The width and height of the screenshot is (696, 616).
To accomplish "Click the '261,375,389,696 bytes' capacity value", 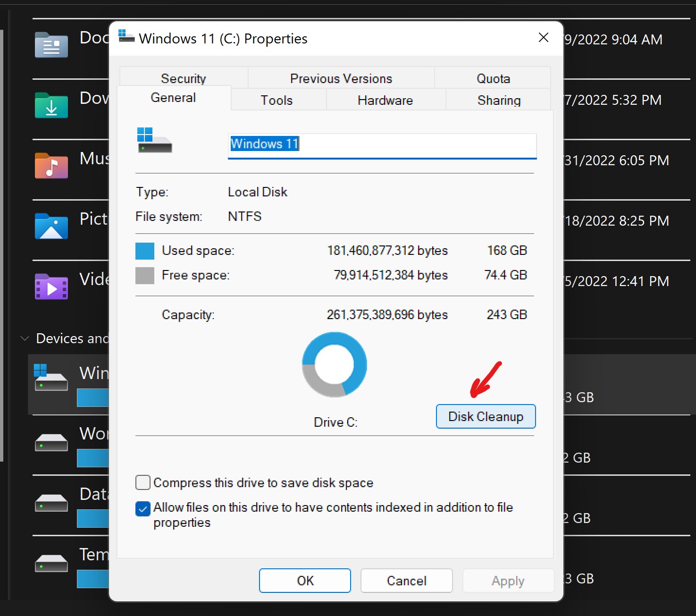I will (387, 315).
